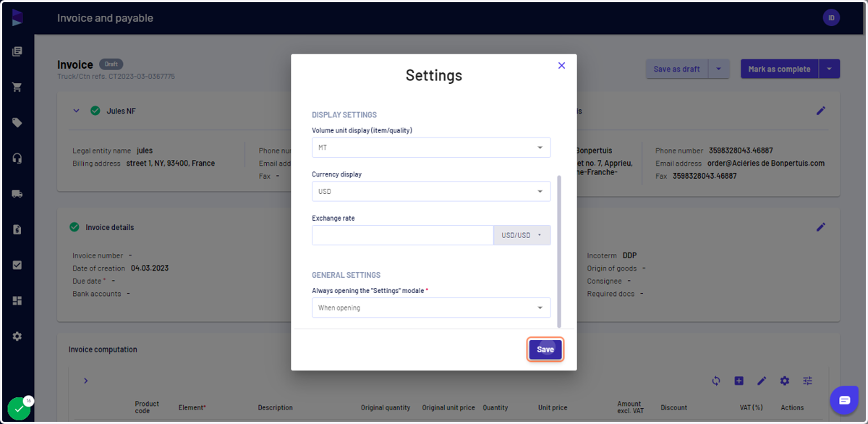Expand the Invoice computation row chevron

point(85,381)
